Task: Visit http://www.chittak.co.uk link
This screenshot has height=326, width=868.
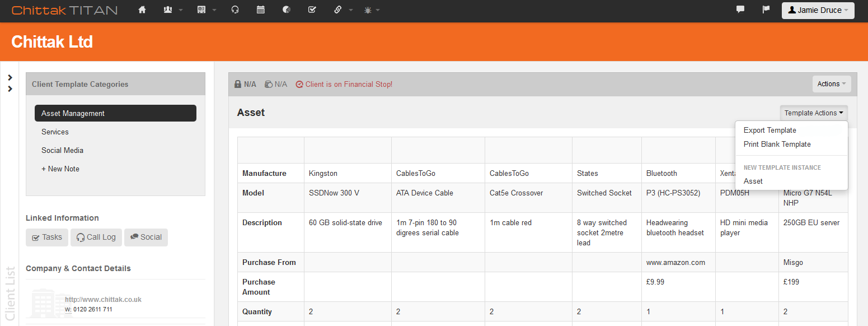Action: [x=103, y=300]
